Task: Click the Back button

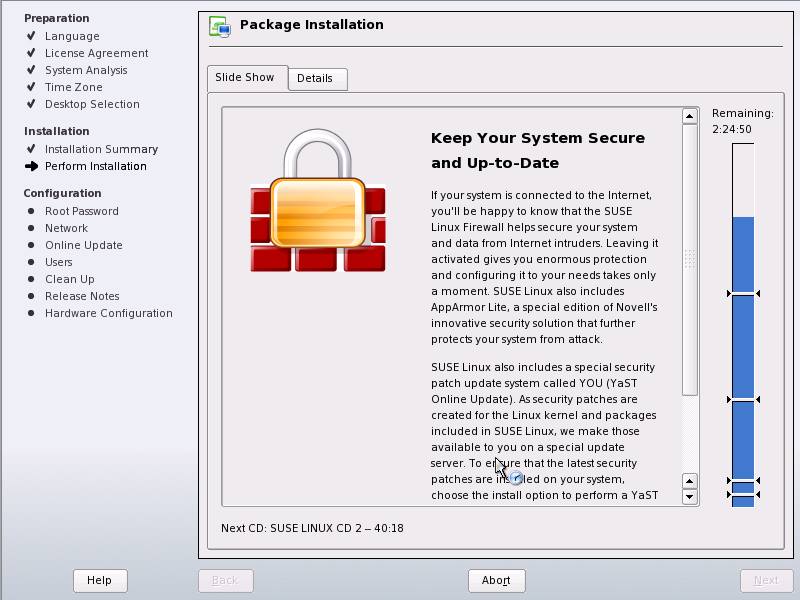Action: 226,580
